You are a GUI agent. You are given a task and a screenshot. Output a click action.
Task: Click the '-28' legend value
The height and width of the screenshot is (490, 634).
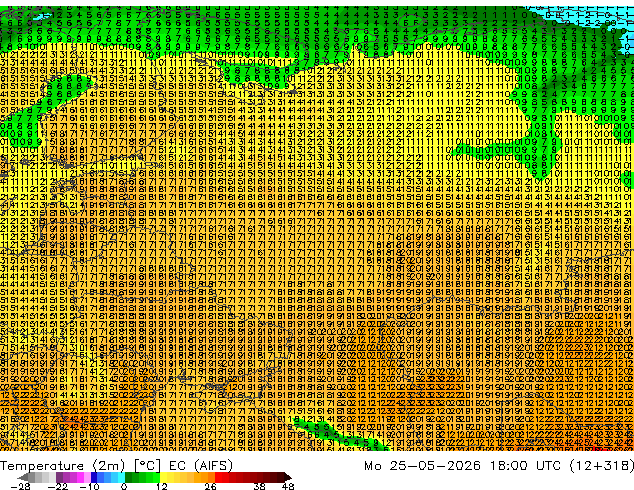click(x=20, y=486)
